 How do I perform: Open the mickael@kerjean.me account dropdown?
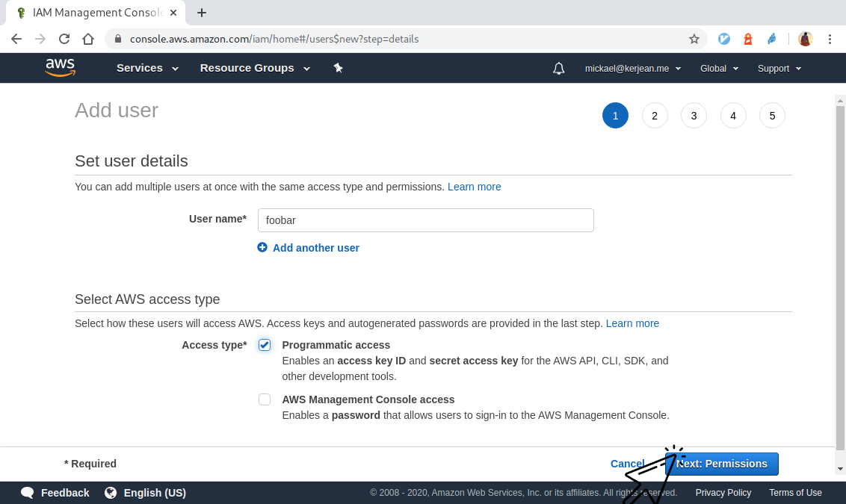[633, 69]
